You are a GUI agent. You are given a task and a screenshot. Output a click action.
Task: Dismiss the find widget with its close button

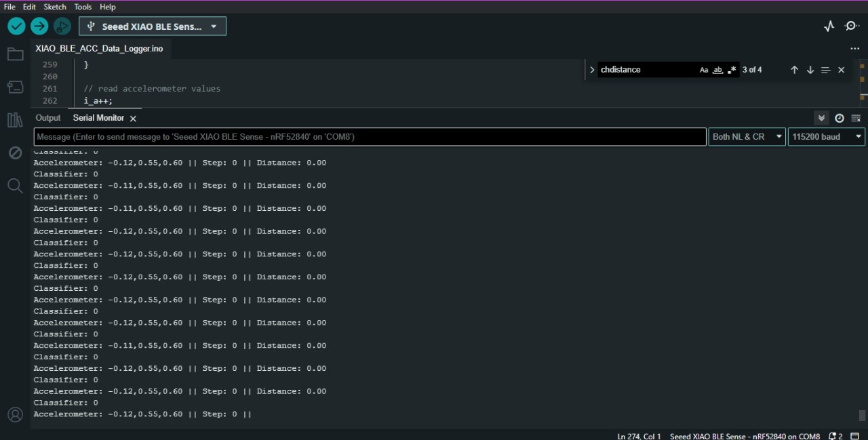[x=841, y=69]
